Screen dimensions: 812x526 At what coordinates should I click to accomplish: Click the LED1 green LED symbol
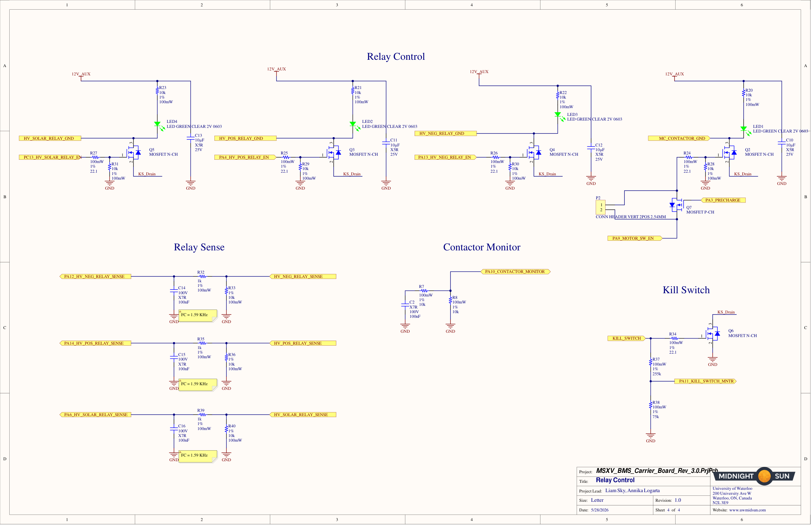746,131
